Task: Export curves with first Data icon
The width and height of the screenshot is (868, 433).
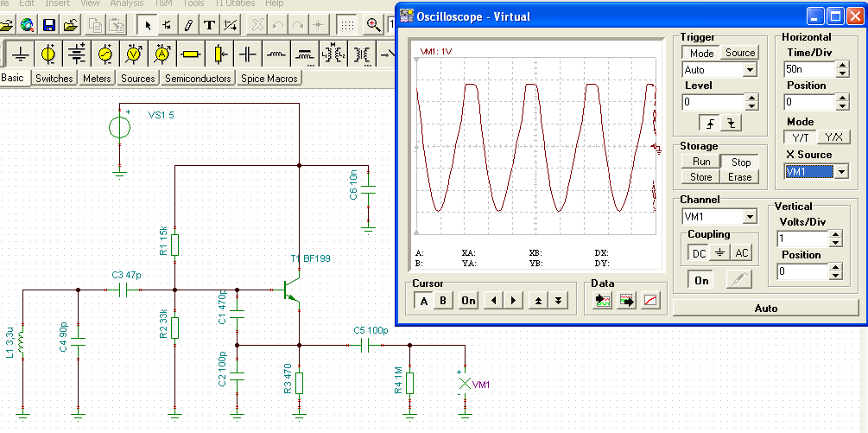Action: (x=602, y=300)
